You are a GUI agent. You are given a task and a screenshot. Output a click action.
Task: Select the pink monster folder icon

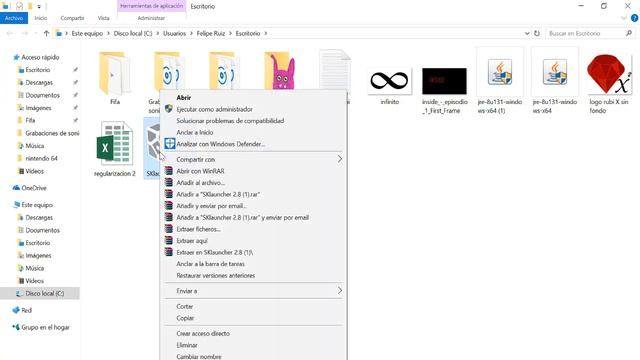(x=279, y=71)
